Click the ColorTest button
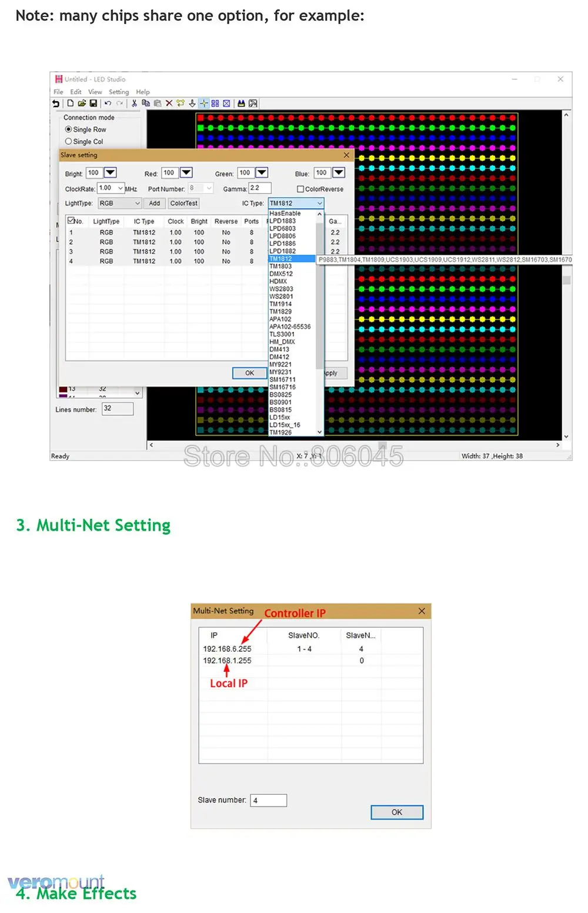Image resolution: width=588 pixels, height=913 pixels. (x=184, y=204)
